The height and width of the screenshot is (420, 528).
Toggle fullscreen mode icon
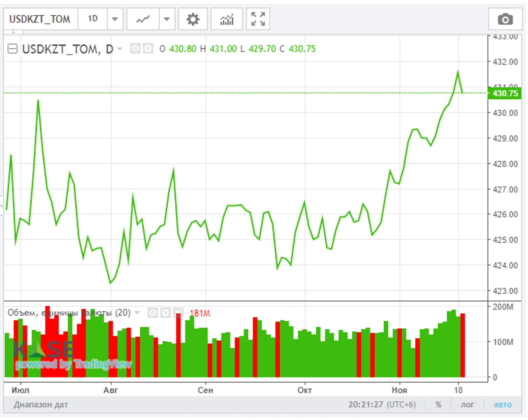coord(258,19)
